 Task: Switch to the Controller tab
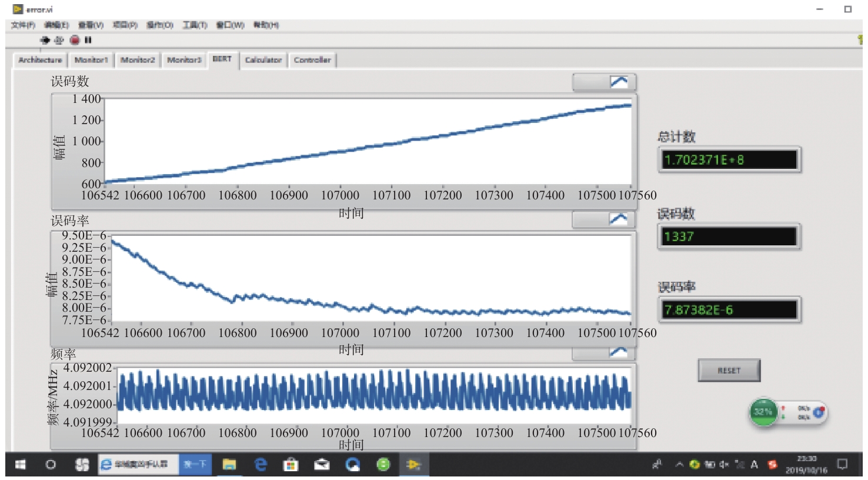coord(312,60)
